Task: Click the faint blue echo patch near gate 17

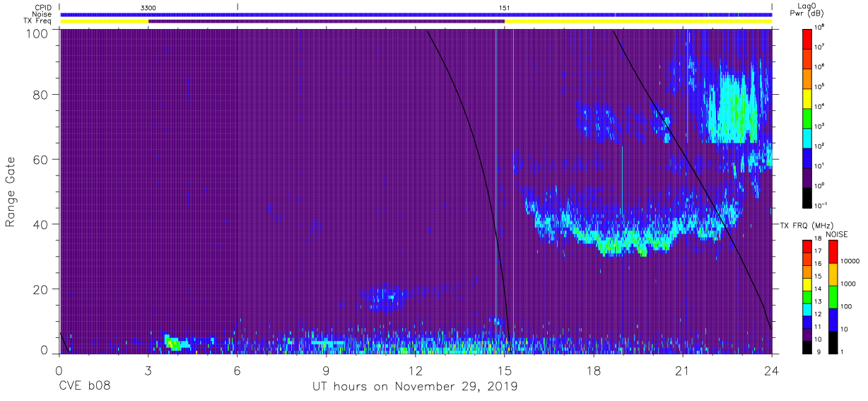Action: 385,298
